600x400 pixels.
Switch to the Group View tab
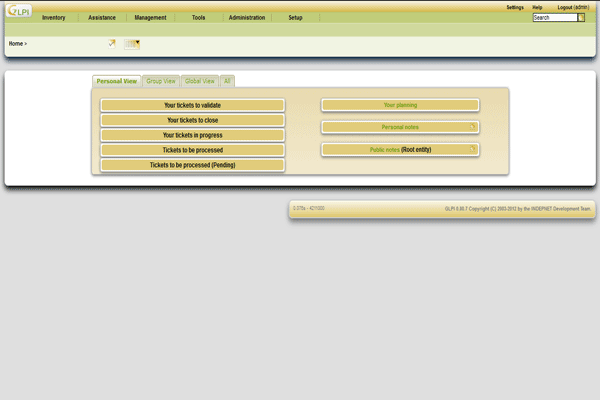(x=161, y=81)
